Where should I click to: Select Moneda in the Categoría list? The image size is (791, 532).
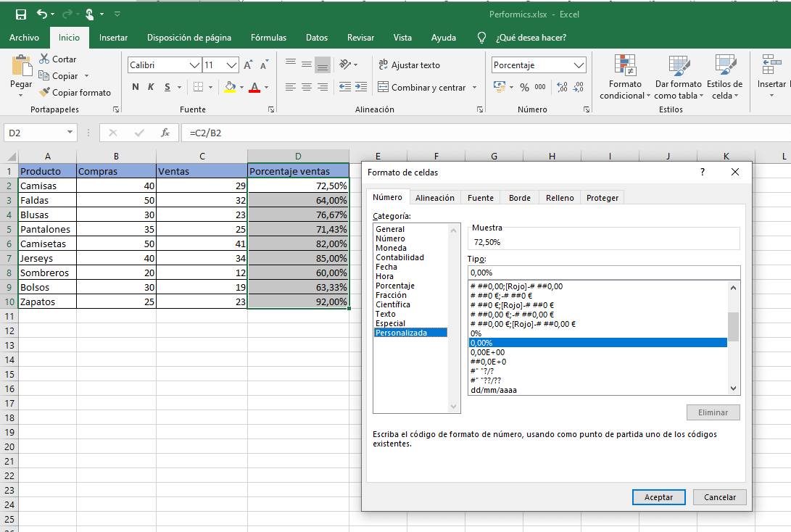(391, 248)
